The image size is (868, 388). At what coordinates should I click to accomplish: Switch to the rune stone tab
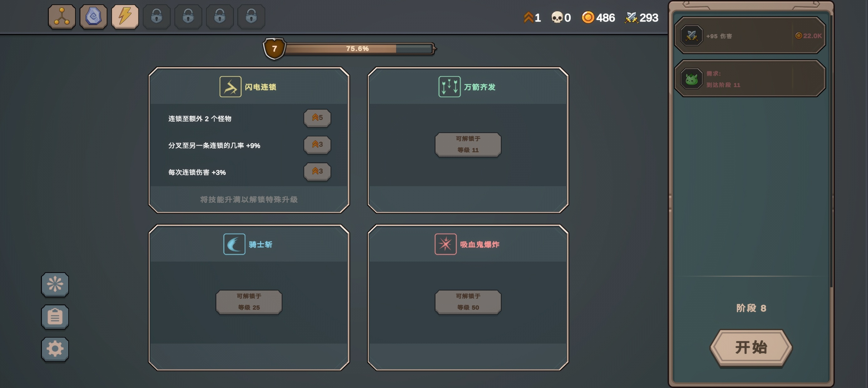tap(93, 17)
